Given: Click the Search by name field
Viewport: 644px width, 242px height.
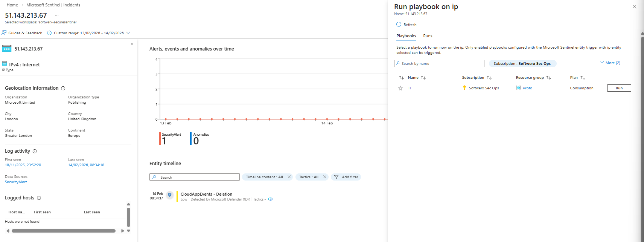Looking at the screenshot, I should [439, 64].
